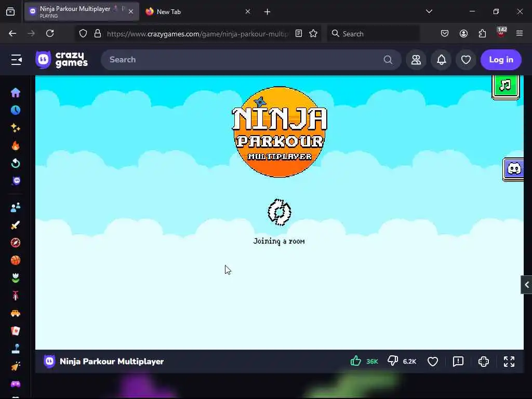The height and width of the screenshot is (399, 532).
Task: Open the friends icon in header
Action: 416,60
